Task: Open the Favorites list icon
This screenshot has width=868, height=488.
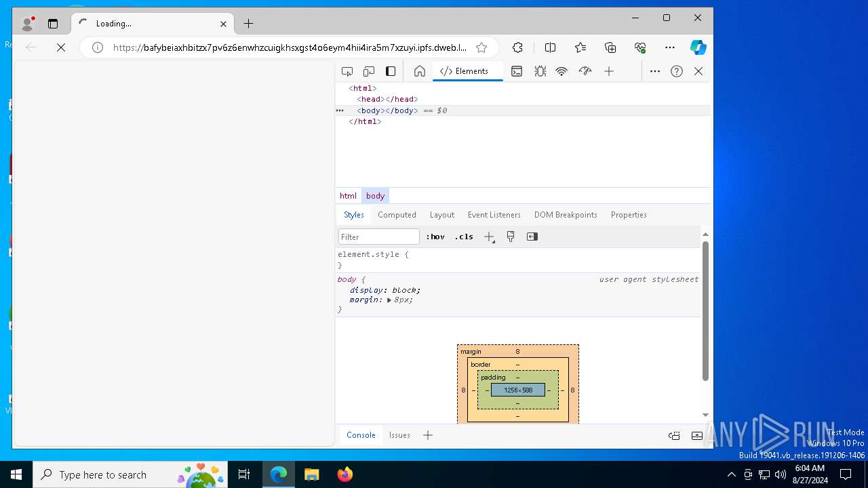Action: click(580, 47)
